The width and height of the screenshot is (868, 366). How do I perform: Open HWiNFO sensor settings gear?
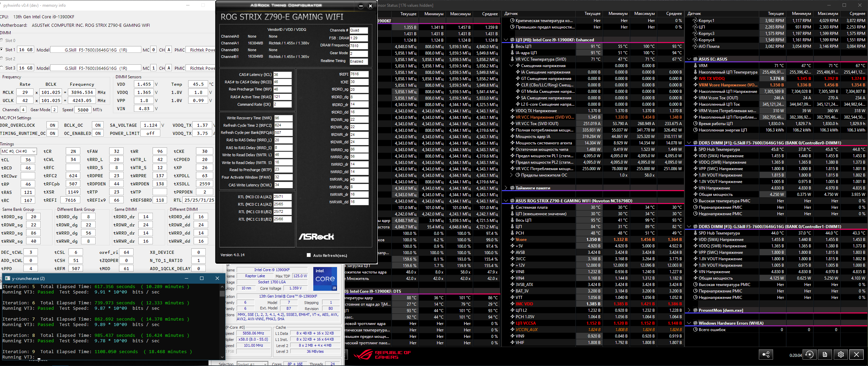[x=841, y=354]
